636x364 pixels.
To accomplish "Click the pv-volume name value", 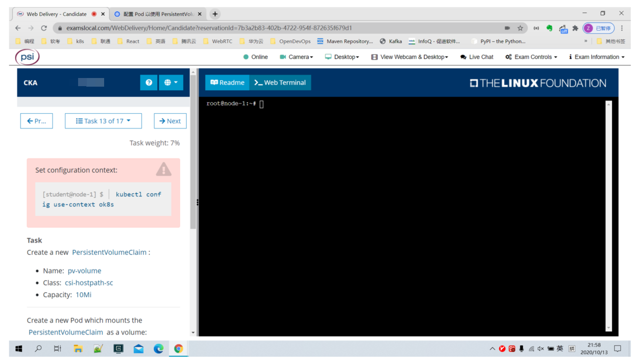I will coord(84,271).
